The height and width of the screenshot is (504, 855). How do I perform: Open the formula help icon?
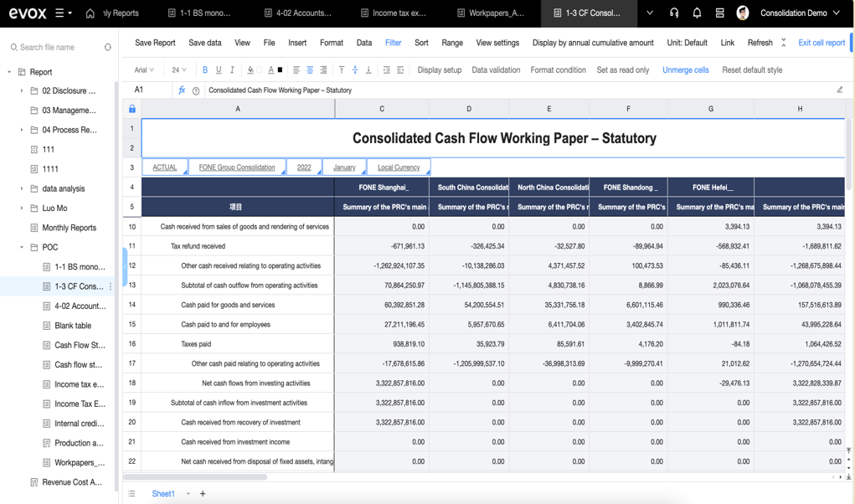(196, 91)
